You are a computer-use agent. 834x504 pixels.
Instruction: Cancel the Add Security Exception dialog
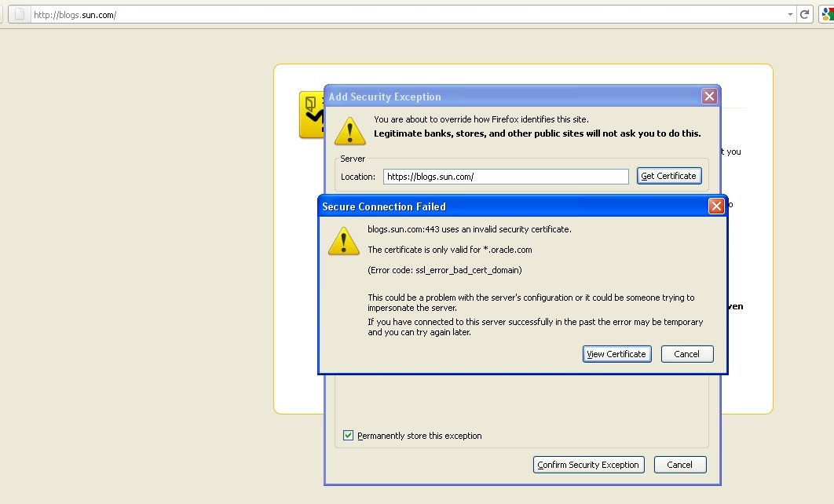tap(680, 465)
